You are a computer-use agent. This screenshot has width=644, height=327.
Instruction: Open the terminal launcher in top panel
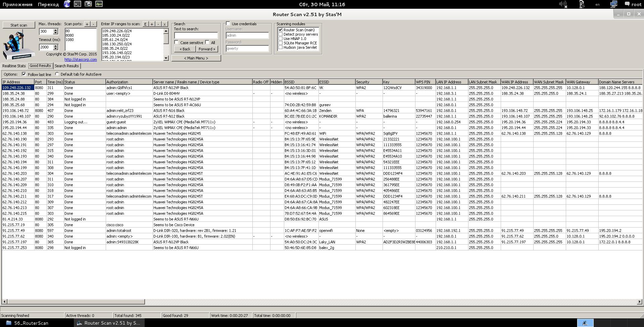coord(78,4)
